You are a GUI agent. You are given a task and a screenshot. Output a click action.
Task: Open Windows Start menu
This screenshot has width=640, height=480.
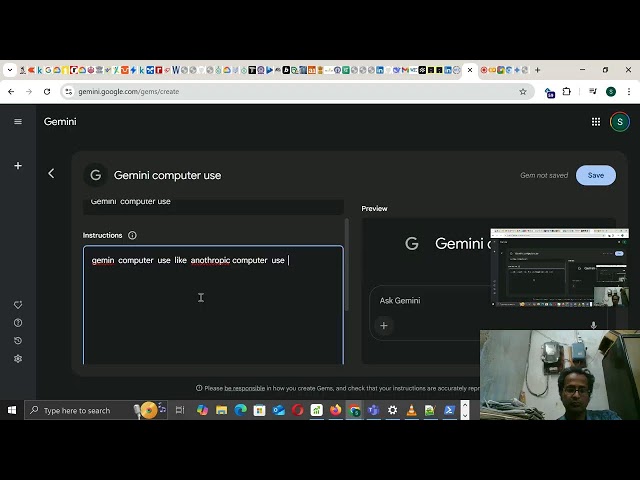tap(12, 410)
